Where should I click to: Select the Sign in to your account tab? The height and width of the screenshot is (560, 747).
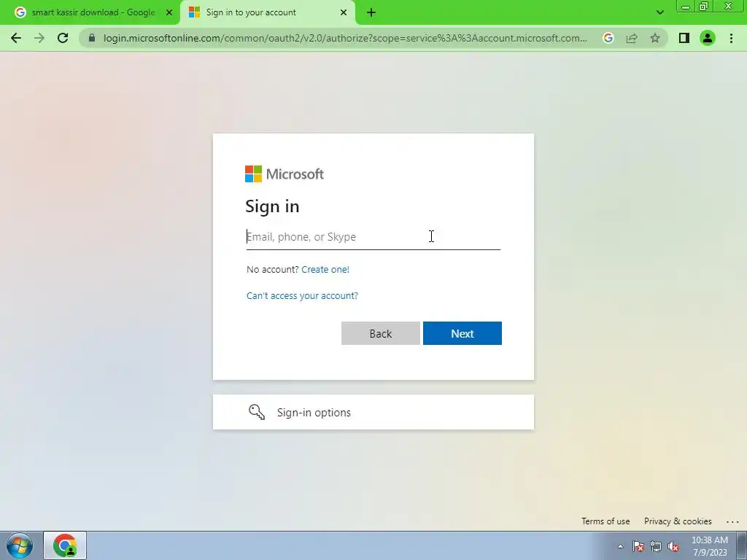click(x=267, y=12)
